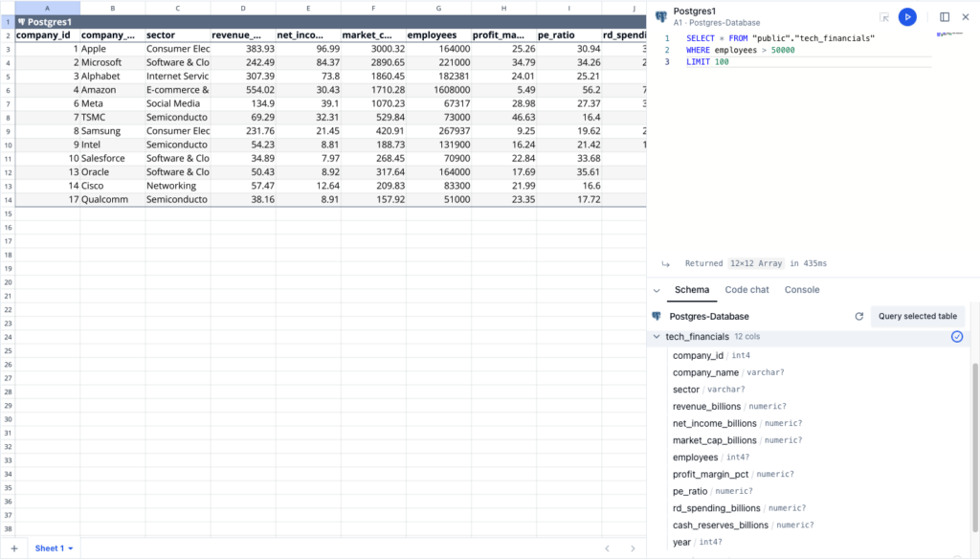Open the Console tab

802,290
